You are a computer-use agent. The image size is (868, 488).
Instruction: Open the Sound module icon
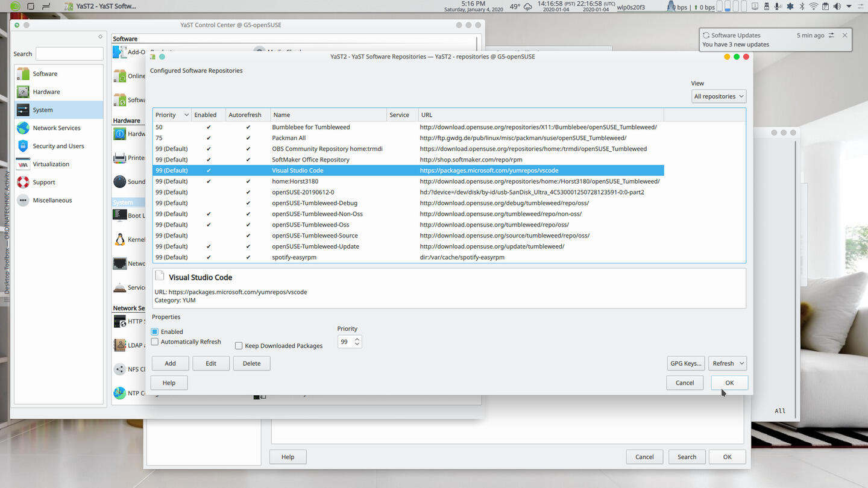tap(119, 181)
